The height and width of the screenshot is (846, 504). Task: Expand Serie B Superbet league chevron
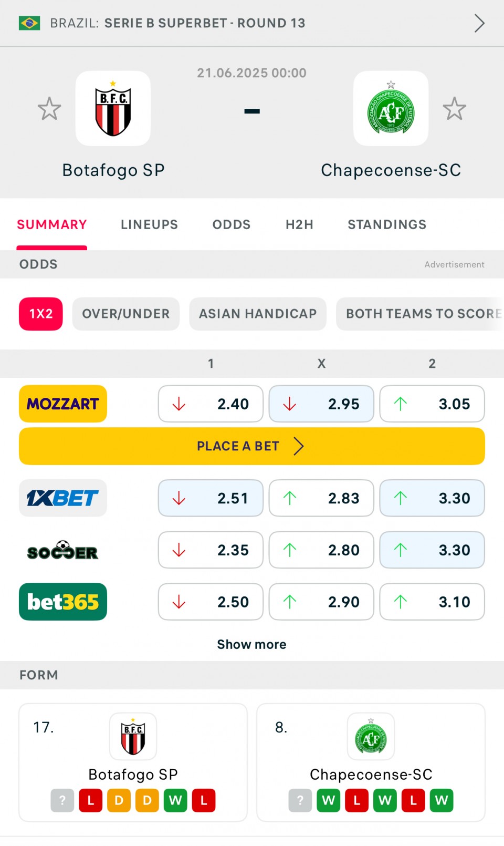click(x=479, y=23)
